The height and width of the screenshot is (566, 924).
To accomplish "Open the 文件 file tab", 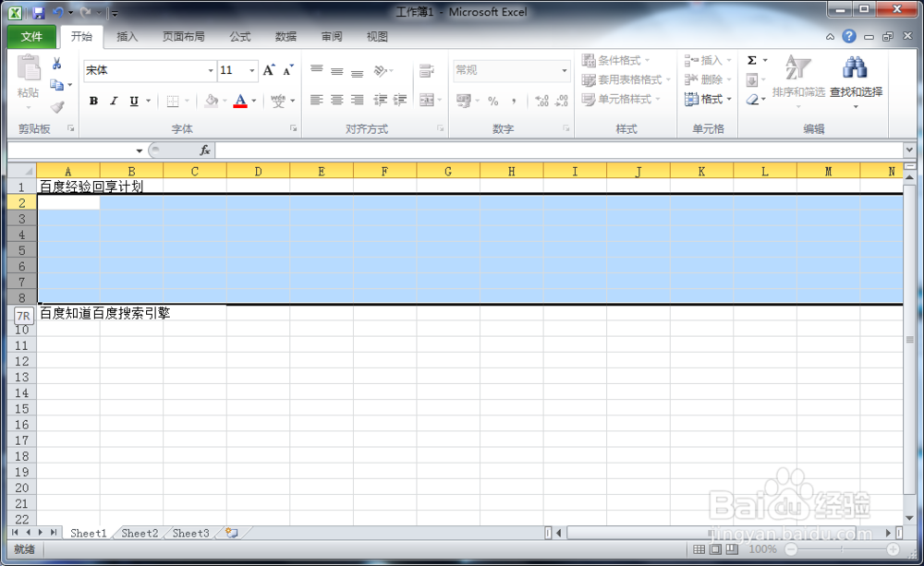I will pos(31,37).
